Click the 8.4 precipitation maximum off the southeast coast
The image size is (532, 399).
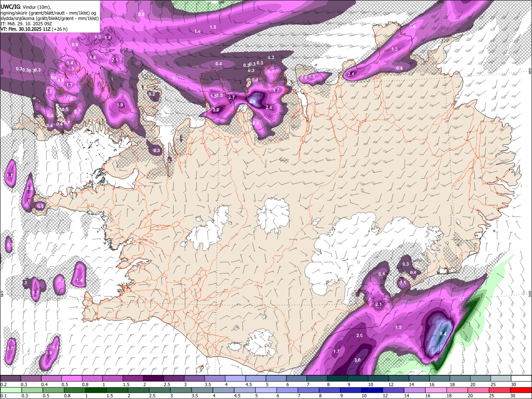click(443, 334)
